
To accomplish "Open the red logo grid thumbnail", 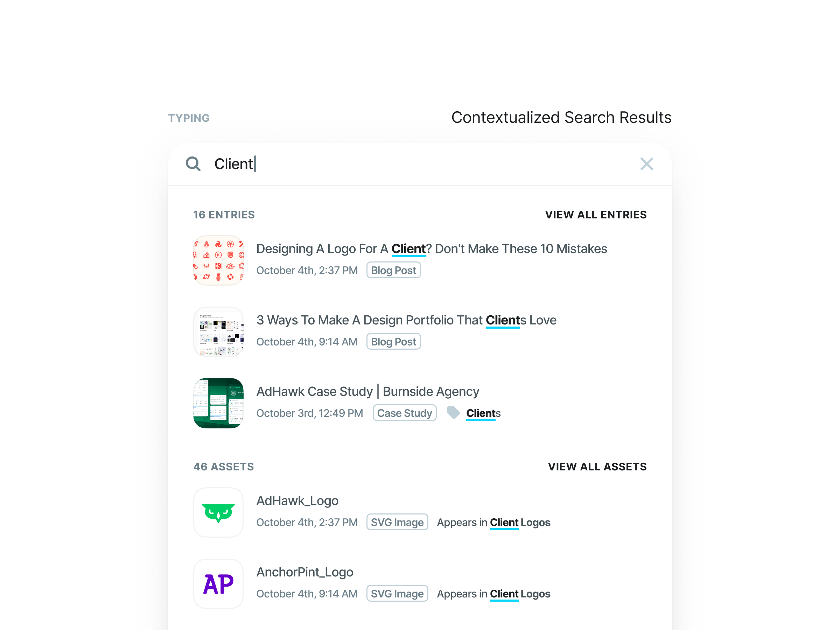I will (218, 260).
